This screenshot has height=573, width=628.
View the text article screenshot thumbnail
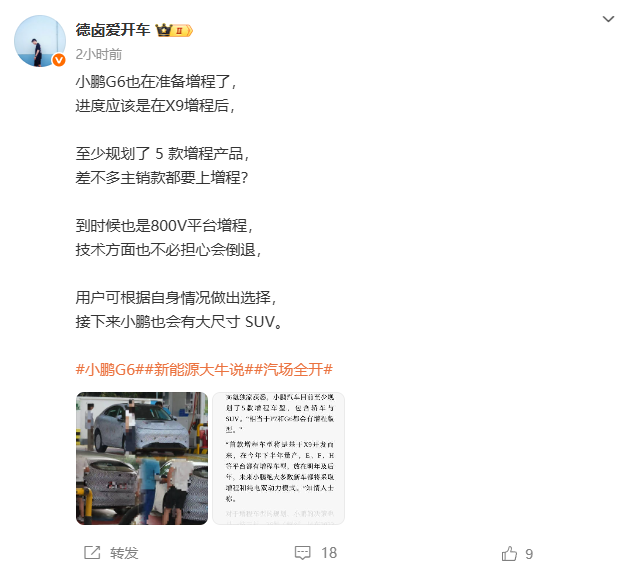click(278, 458)
